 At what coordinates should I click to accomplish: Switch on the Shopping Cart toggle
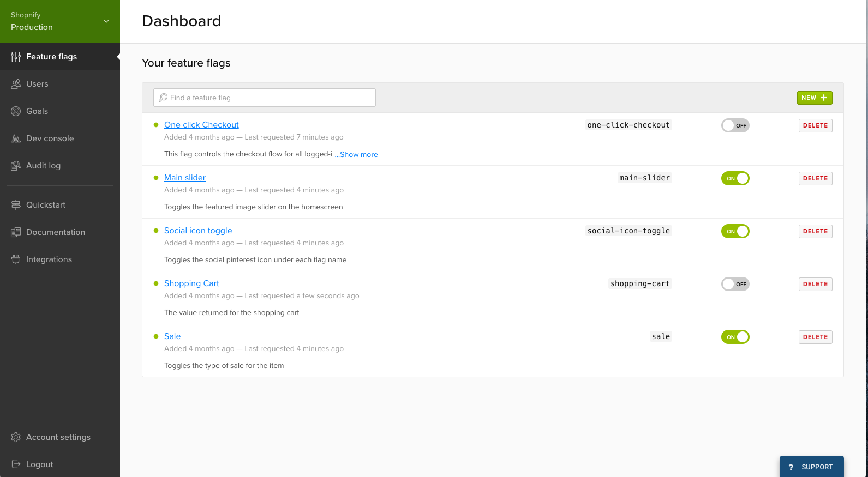click(x=735, y=284)
